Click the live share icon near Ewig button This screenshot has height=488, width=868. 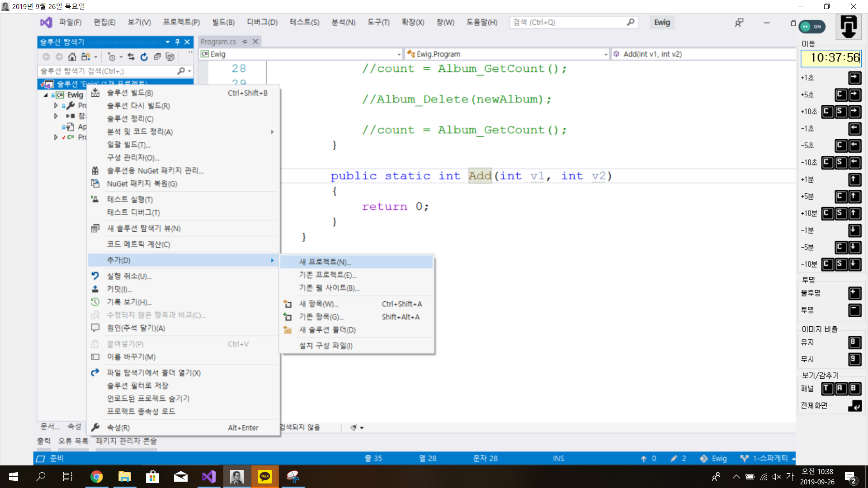[739, 23]
